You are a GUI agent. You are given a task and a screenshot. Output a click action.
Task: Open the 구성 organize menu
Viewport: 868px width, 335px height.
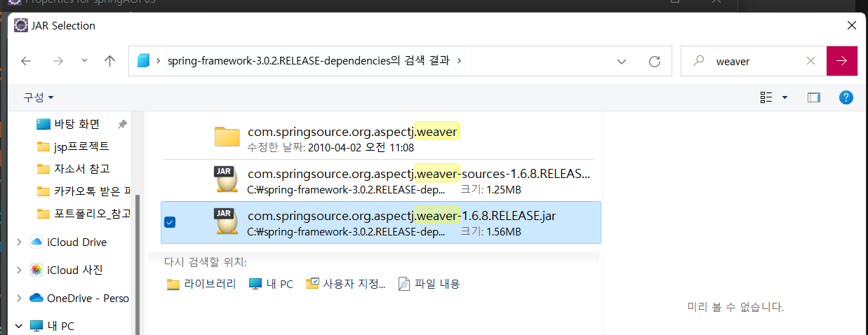[x=39, y=97]
